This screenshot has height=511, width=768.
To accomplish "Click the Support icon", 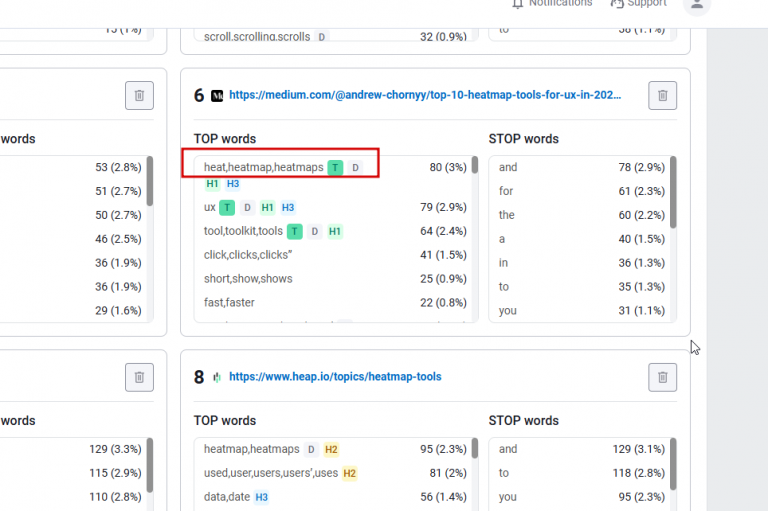I will click(617, 4).
